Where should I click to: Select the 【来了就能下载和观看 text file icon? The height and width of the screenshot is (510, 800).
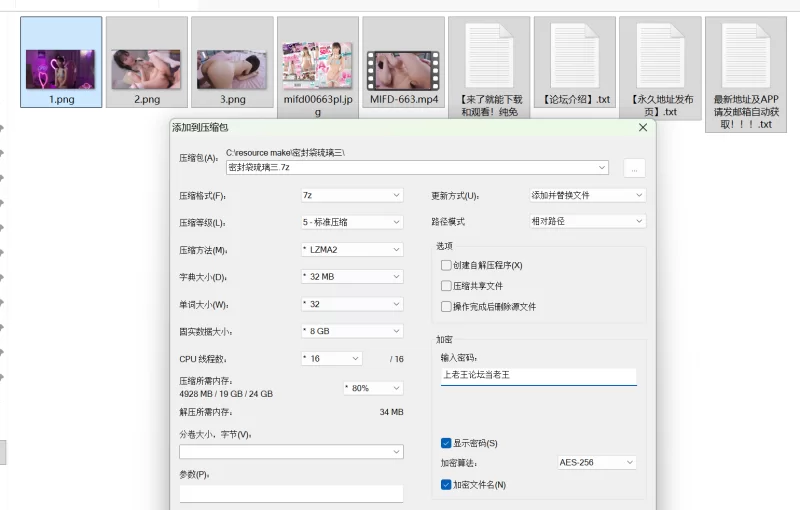coord(489,56)
